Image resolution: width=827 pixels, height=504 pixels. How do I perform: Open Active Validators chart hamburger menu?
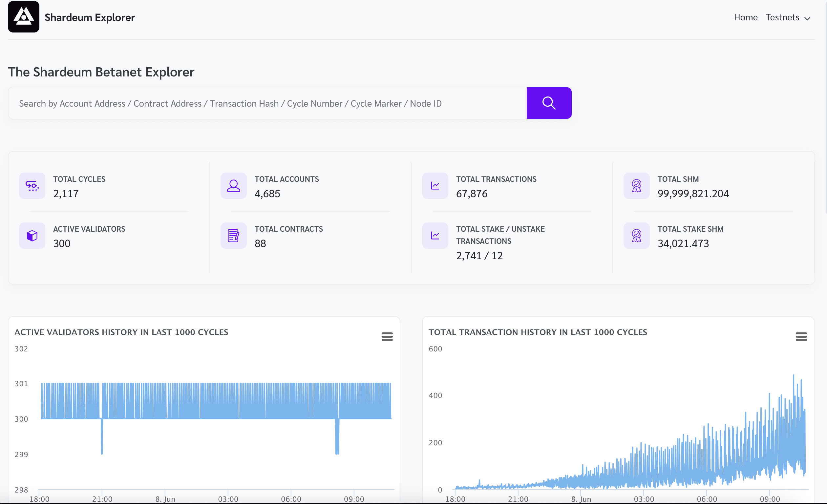pyautogui.click(x=387, y=337)
